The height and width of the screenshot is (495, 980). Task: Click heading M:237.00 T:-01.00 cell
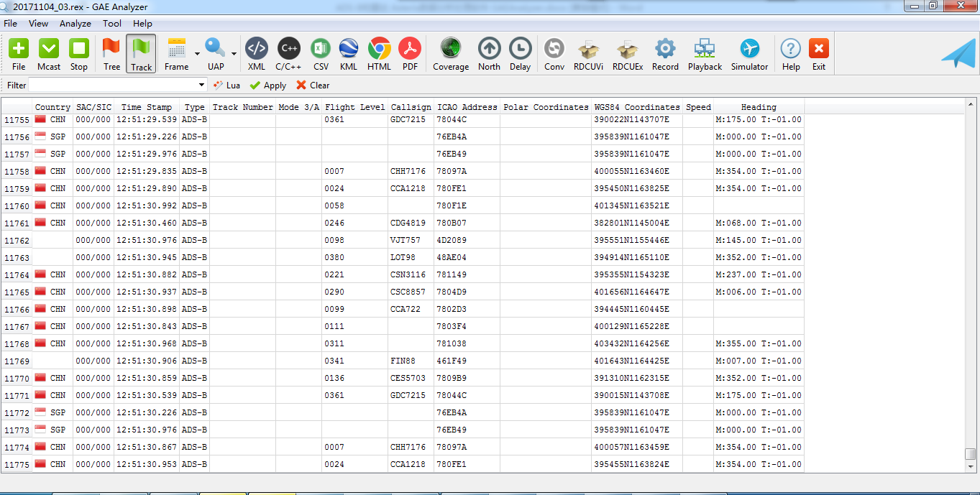[x=759, y=274]
